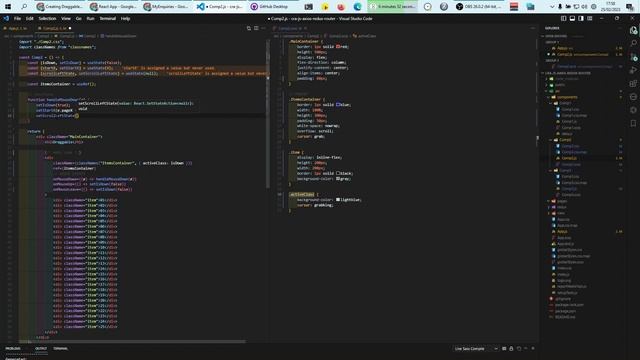
Task: Open more actions of the right editor group
Action: coord(533,28)
